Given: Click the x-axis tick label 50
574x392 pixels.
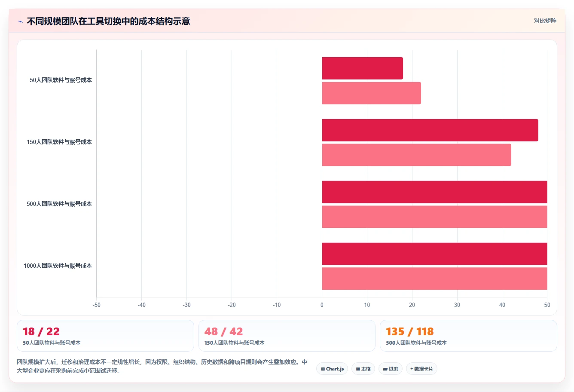Looking at the screenshot, I should (547, 305).
